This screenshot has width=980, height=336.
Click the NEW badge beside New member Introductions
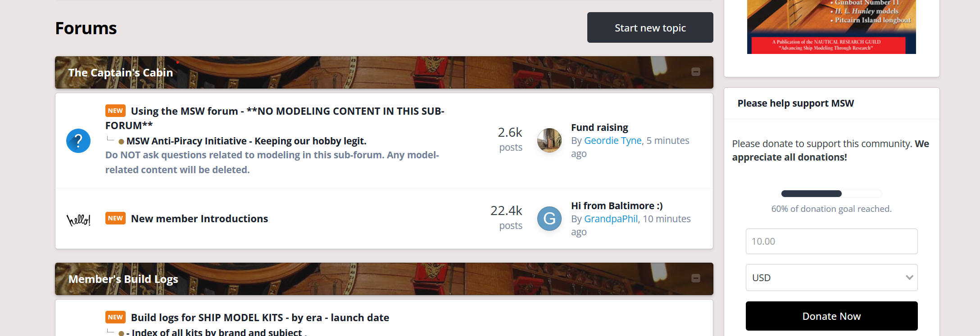pyautogui.click(x=115, y=218)
